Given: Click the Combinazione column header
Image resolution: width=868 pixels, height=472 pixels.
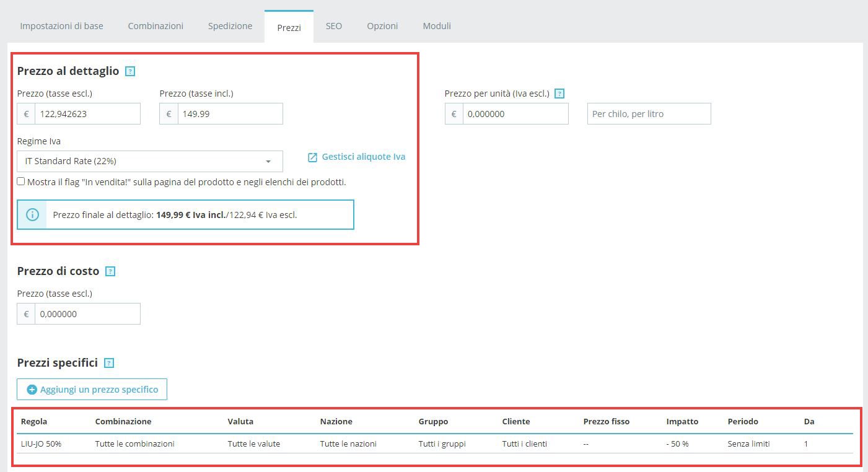Looking at the screenshot, I should click(123, 421).
